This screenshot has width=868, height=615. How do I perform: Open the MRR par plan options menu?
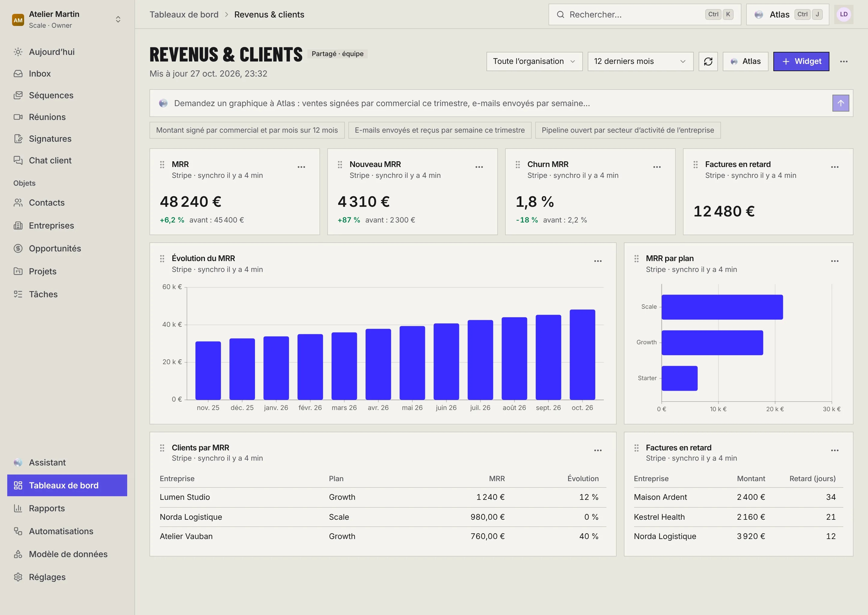click(x=835, y=261)
